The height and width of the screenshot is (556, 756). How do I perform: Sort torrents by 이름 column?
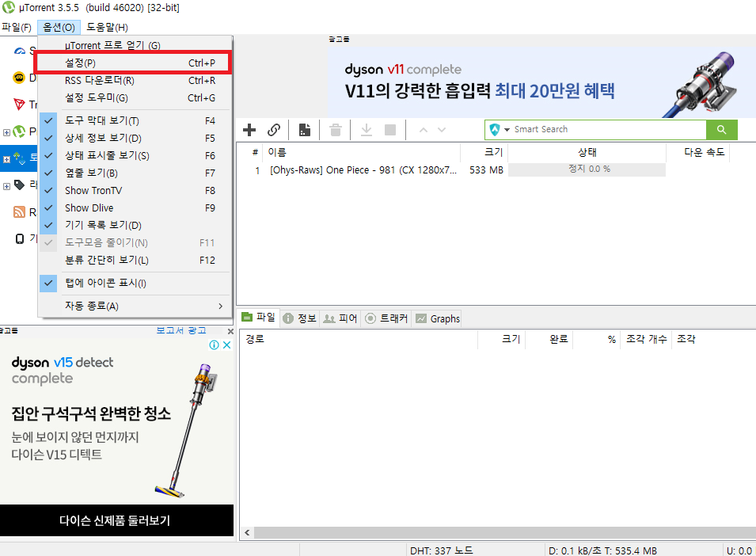(362, 152)
